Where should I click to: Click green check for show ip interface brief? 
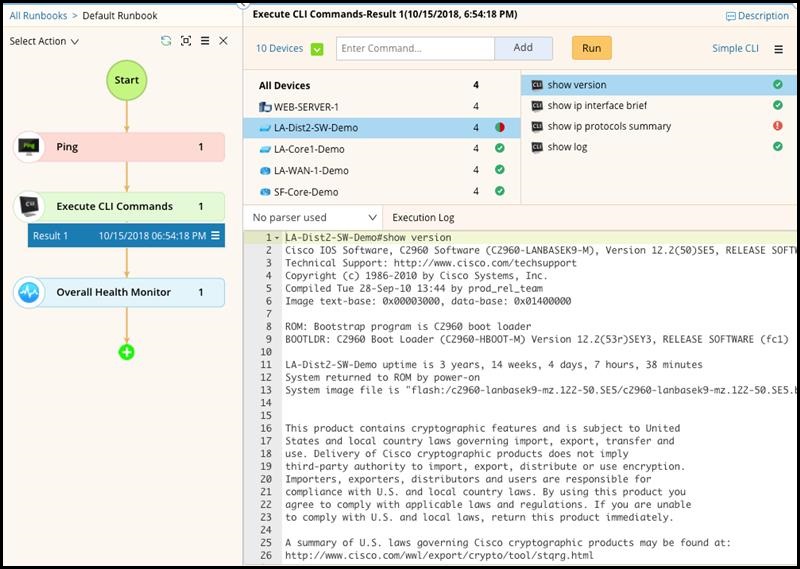[778, 105]
